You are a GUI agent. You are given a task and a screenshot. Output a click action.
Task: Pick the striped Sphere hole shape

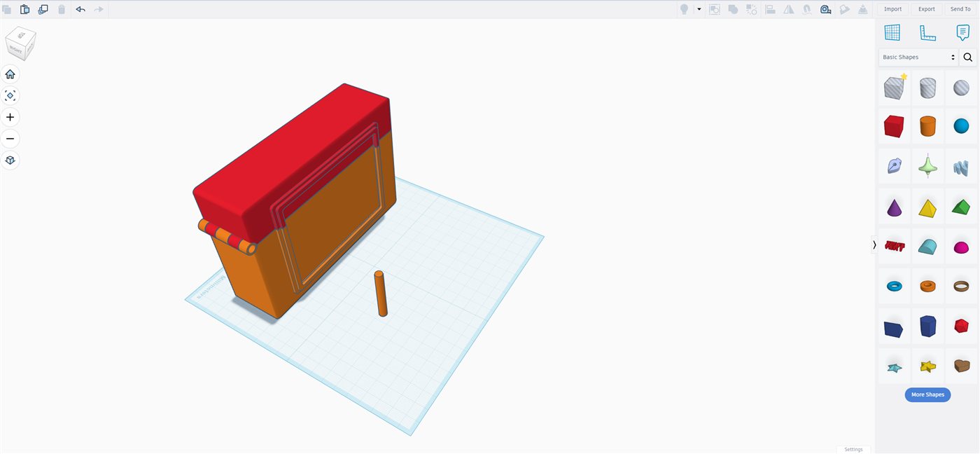(961, 88)
